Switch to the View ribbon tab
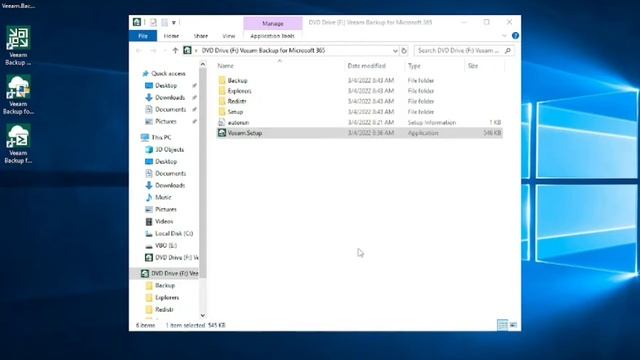 point(229,36)
